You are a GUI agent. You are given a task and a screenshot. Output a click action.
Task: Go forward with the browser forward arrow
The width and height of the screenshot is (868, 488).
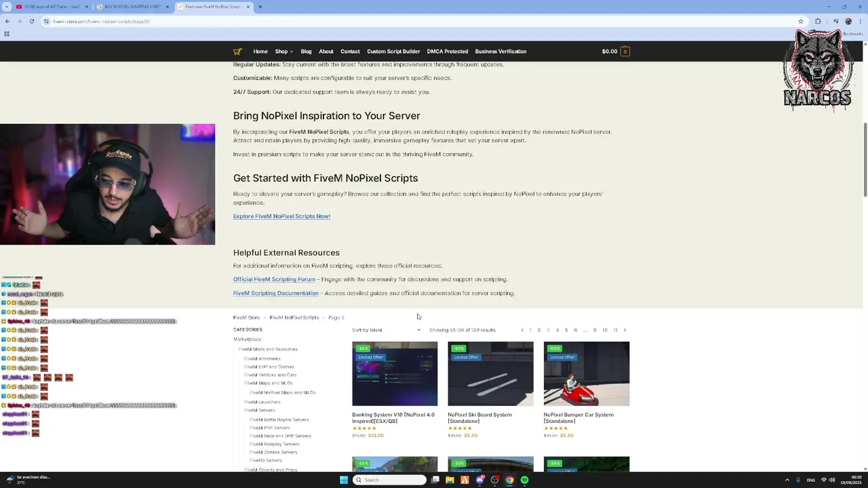tap(19, 21)
